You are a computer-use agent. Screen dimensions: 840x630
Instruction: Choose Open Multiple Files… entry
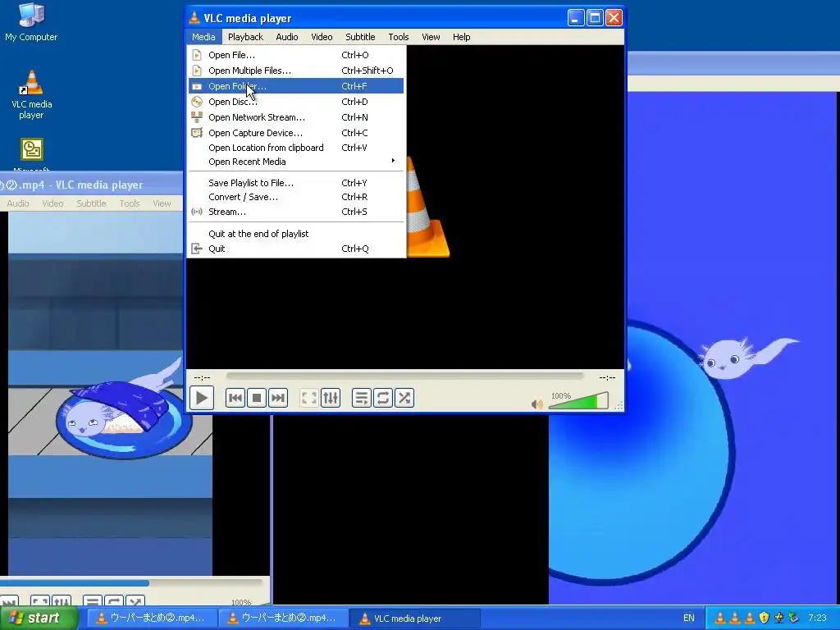tap(296, 71)
